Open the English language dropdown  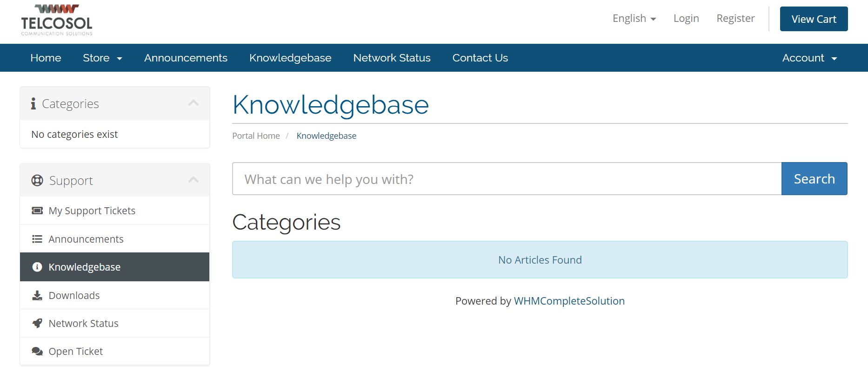tap(634, 19)
